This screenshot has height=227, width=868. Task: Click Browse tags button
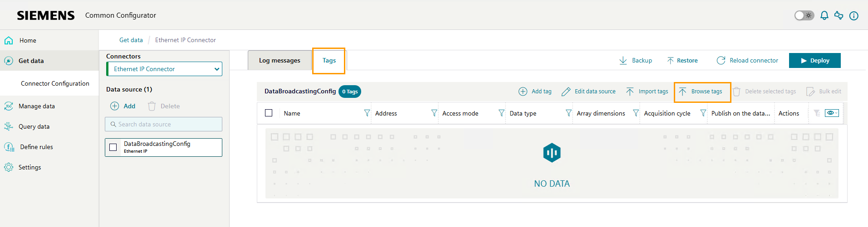(x=702, y=92)
